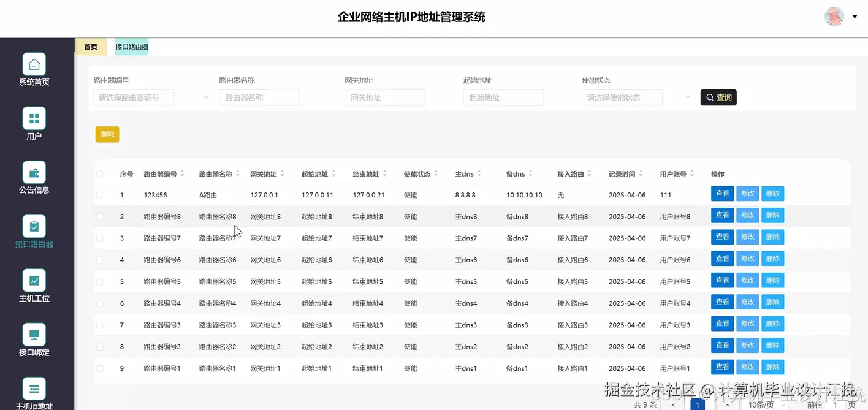Click the 查询 search button
This screenshot has width=868, height=410.
(718, 97)
